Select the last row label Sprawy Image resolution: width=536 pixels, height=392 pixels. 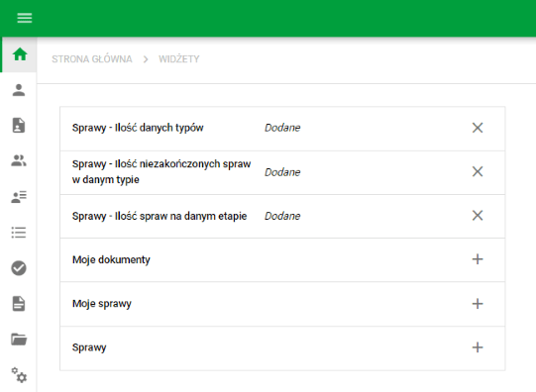[89, 347]
